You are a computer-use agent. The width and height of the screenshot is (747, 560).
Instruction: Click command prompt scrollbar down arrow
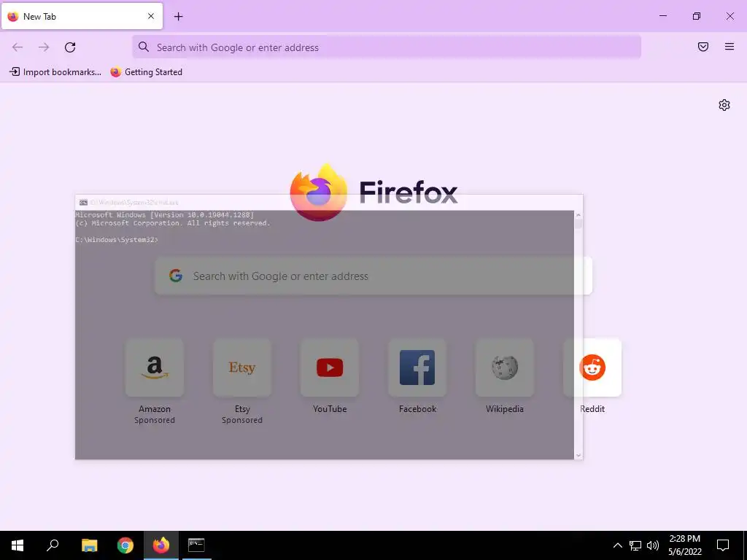pos(578,455)
